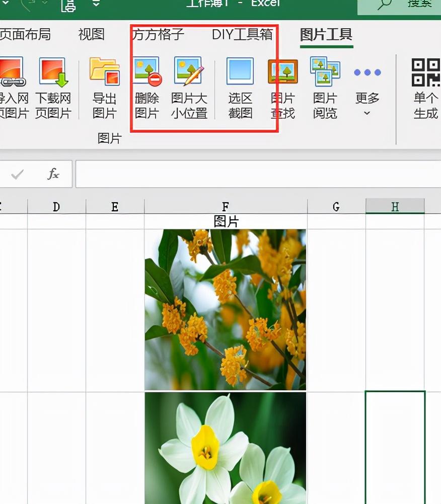Open the Image Size and Position (图片大小位置) tool
Screen dimensions: 441x504
click(x=189, y=88)
